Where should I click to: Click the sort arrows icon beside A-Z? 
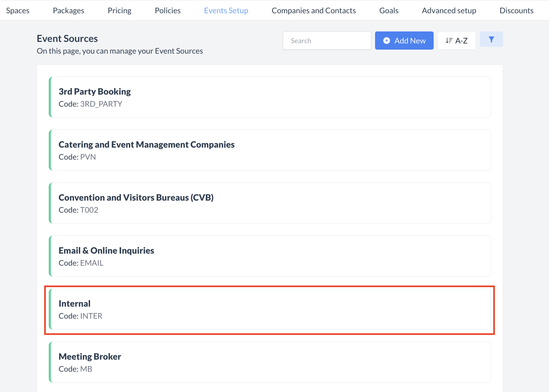pos(449,41)
